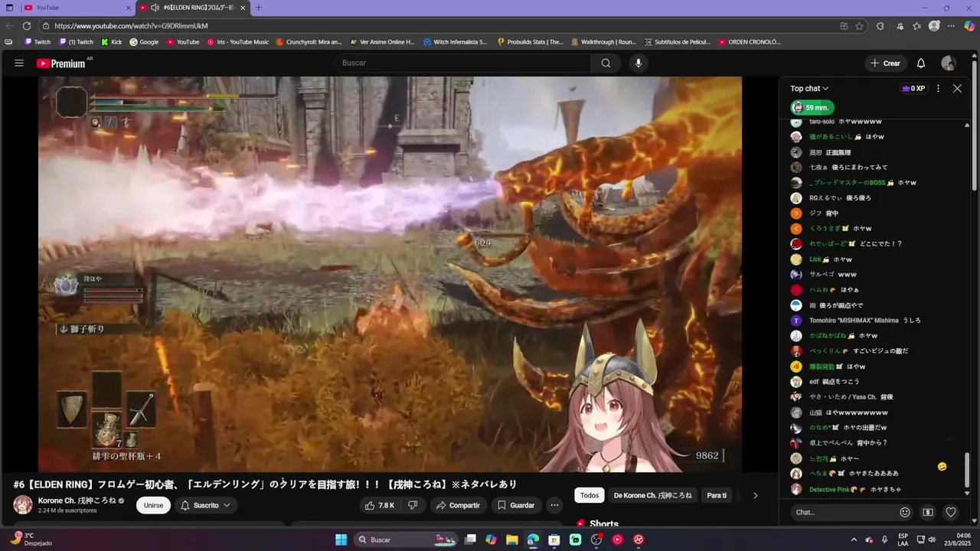Screen dimensions: 980x551
Task: Open the ORDEN CRONOLÓ... bookmark
Action: pyautogui.click(x=749, y=42)
